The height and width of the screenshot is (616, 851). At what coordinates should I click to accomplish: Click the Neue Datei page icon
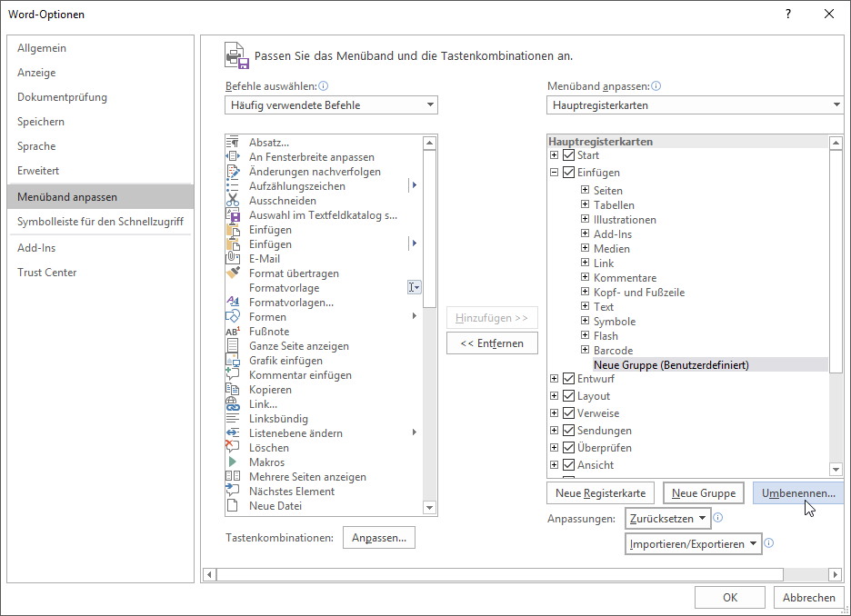click(232, 506)
